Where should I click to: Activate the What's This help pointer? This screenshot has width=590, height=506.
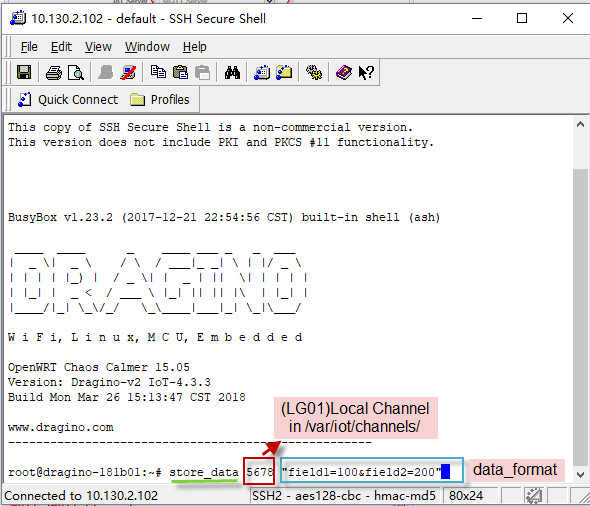(366, 72)
